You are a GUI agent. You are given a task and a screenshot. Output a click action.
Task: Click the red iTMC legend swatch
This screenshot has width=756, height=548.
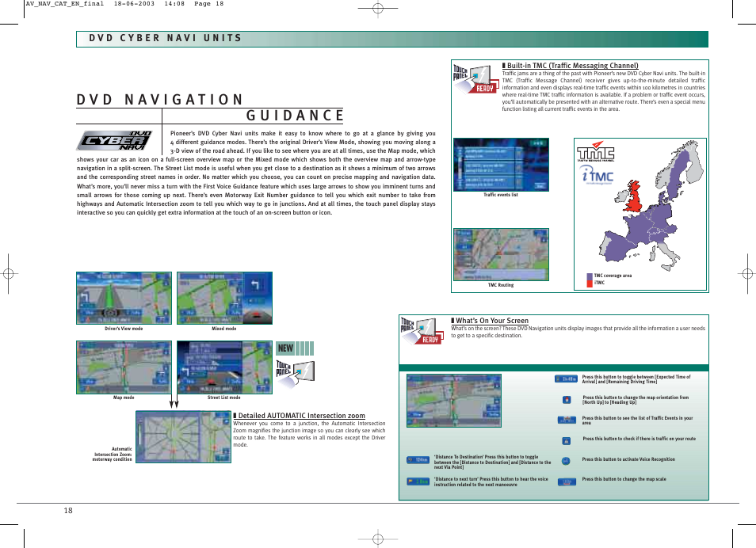[589, 284]
